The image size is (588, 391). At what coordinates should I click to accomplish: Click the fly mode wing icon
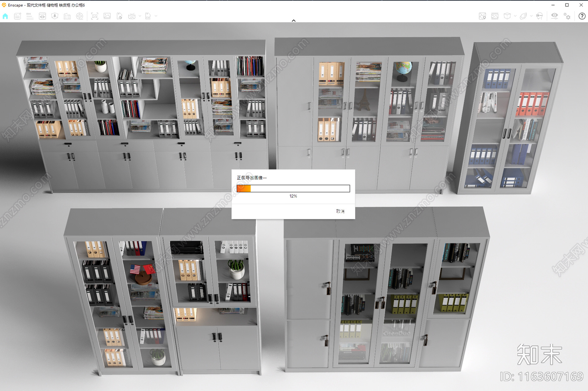point(523,16)
